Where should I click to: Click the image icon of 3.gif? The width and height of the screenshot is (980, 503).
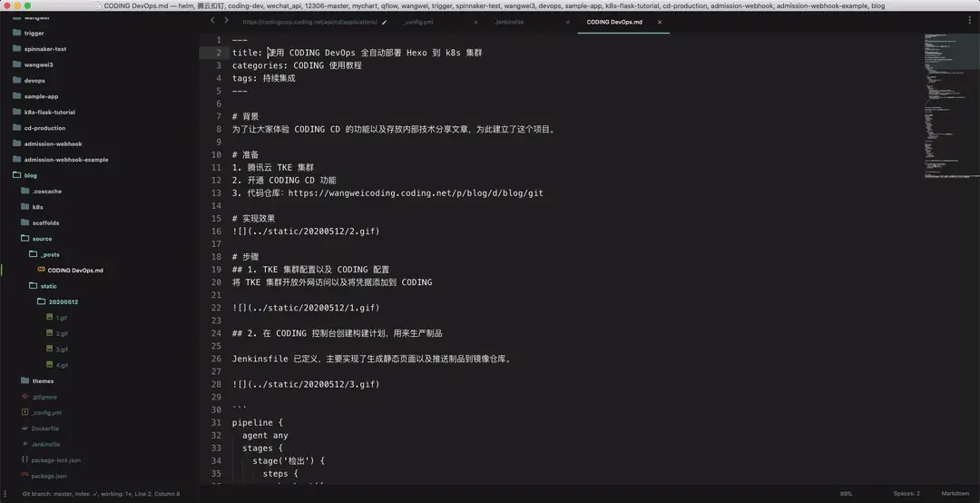pos(49,349)
